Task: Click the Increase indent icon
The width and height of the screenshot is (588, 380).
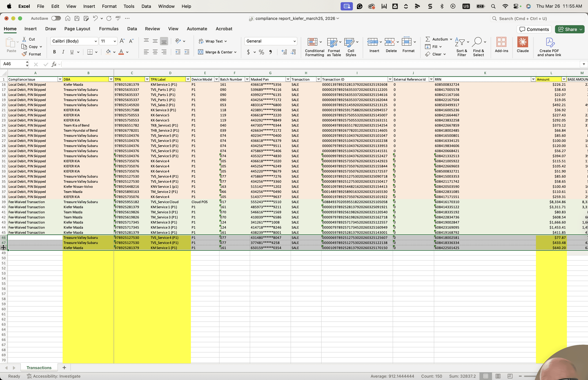Action: [187, 52]
